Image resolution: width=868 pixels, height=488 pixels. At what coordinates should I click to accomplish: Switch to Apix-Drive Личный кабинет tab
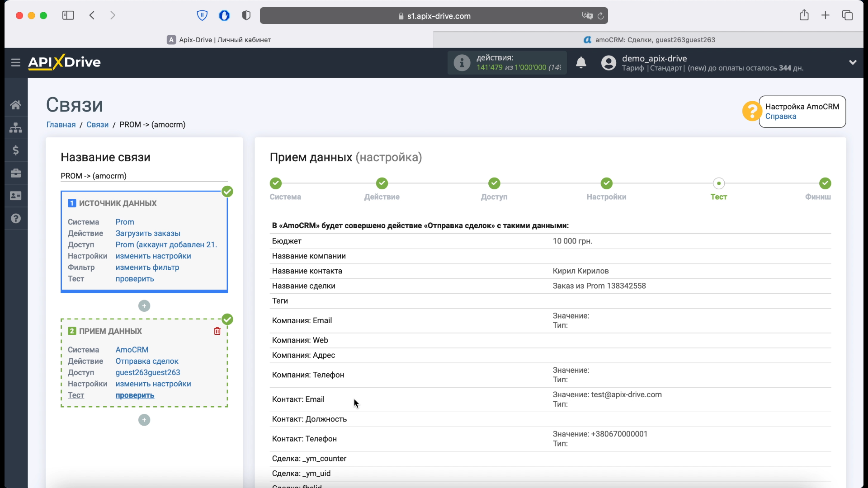219,40
